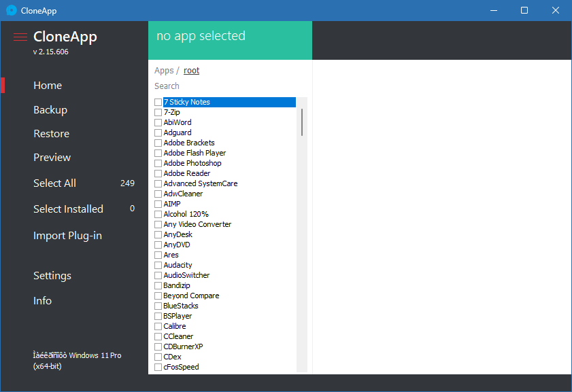Click the app list scrollbar thumb
Screen dimensions: 572x392
[x=302, y=122]
